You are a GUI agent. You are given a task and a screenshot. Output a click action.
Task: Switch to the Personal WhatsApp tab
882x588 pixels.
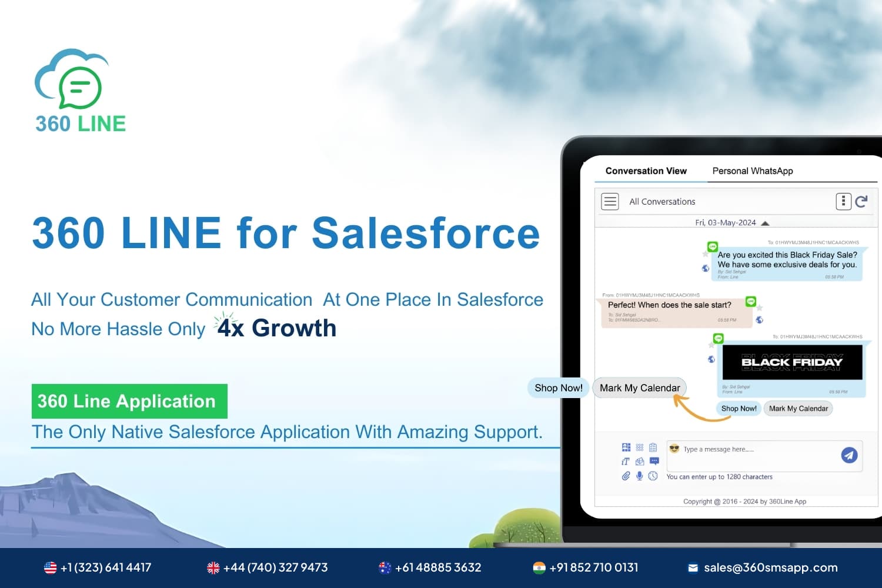pyautogui.click(x=753, y=171)
